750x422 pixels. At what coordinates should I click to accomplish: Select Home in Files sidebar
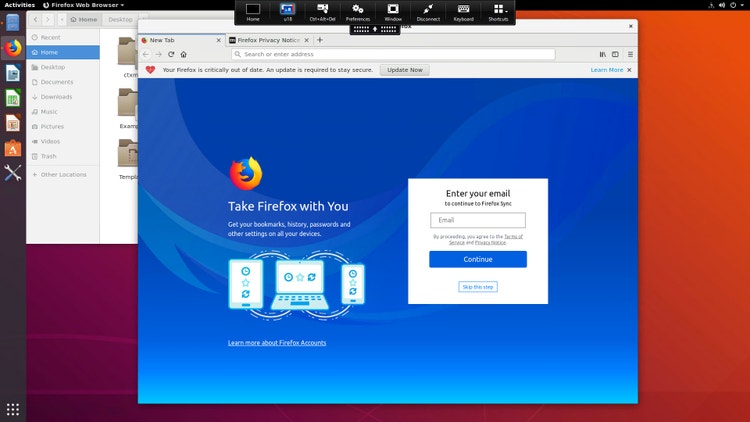(x=63, y=52)
